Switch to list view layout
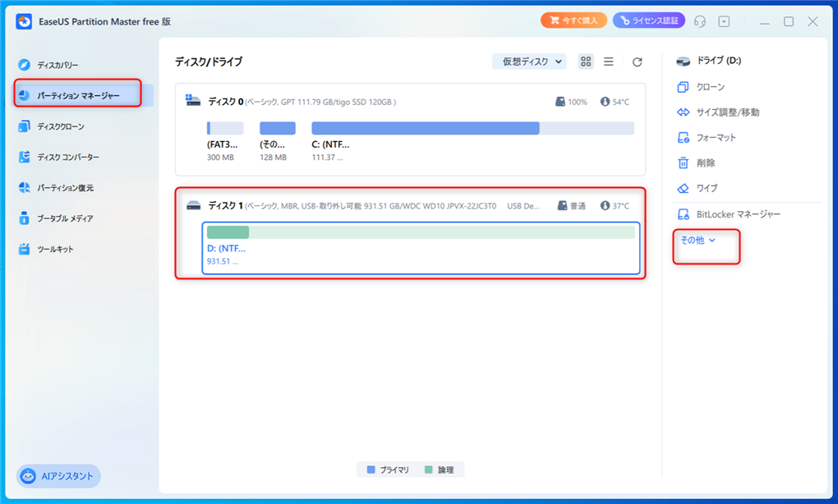838x504 pixels. tap(609, 62)
